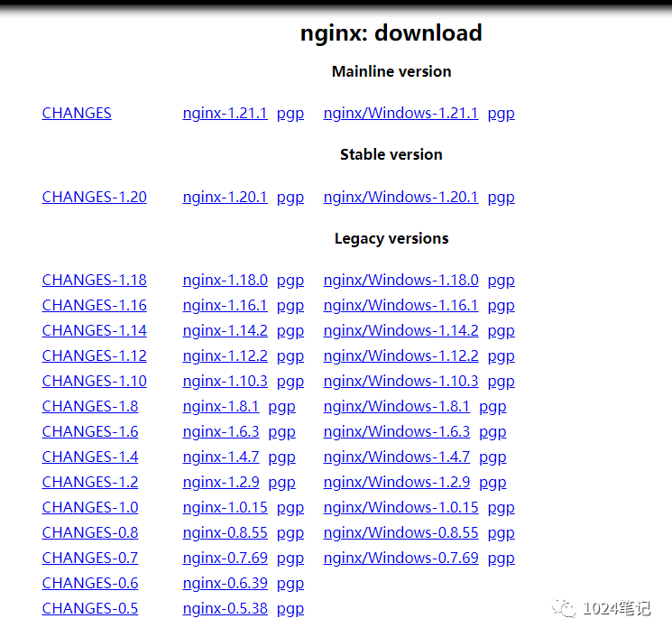Click the 'Stable version' heading text

391,154
